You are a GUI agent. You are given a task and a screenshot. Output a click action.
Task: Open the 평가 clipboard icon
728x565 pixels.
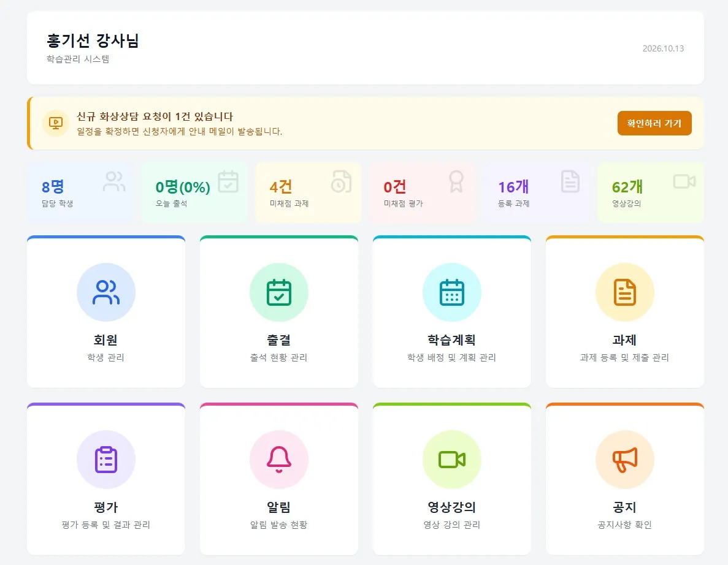[x=106, y=460]
